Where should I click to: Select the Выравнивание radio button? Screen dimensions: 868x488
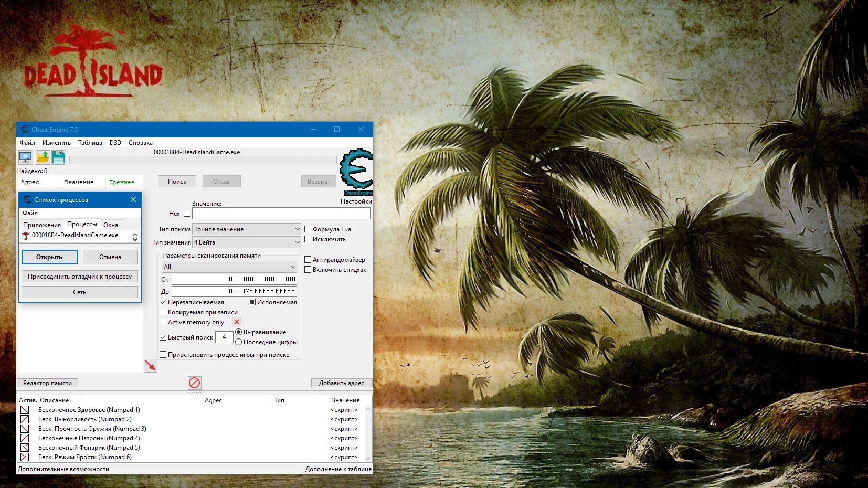[x=240, y=332]
